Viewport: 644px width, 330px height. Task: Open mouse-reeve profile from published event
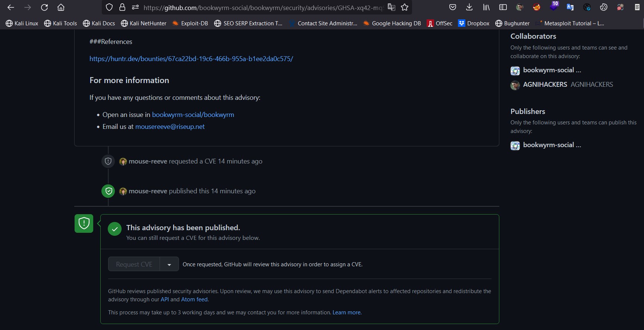click(148, 191)
